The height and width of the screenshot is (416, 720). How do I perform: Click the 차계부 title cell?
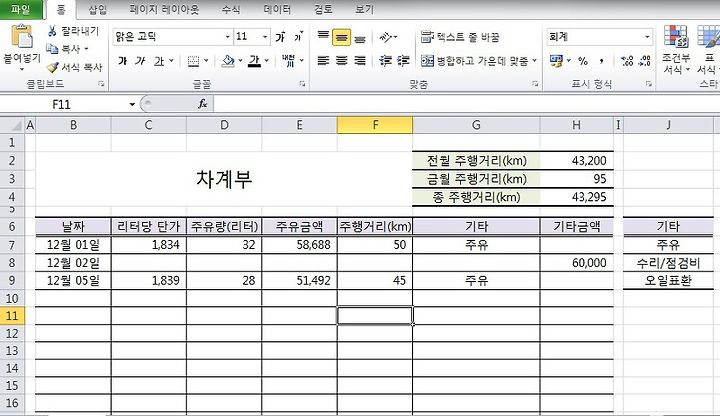pos(224,179)
